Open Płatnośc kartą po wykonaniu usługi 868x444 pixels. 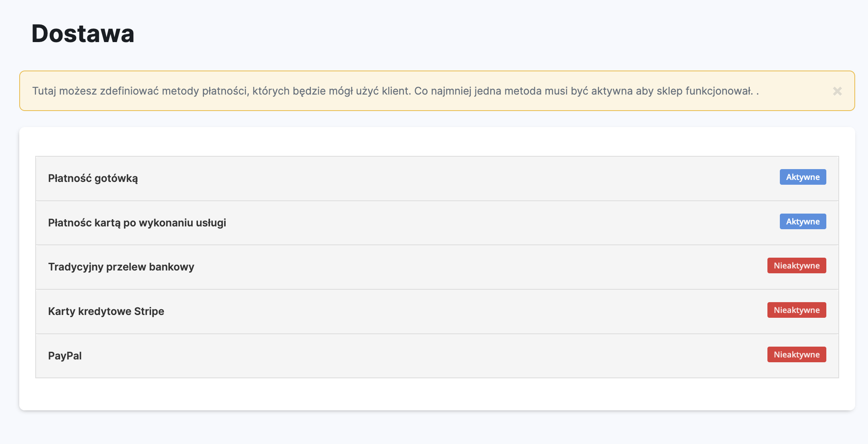[137, 223]
